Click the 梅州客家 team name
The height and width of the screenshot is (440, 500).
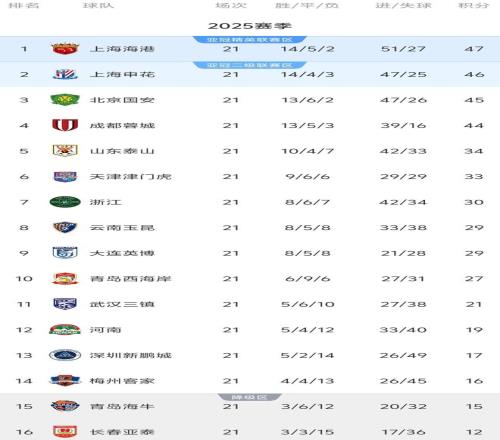(122, 381)
